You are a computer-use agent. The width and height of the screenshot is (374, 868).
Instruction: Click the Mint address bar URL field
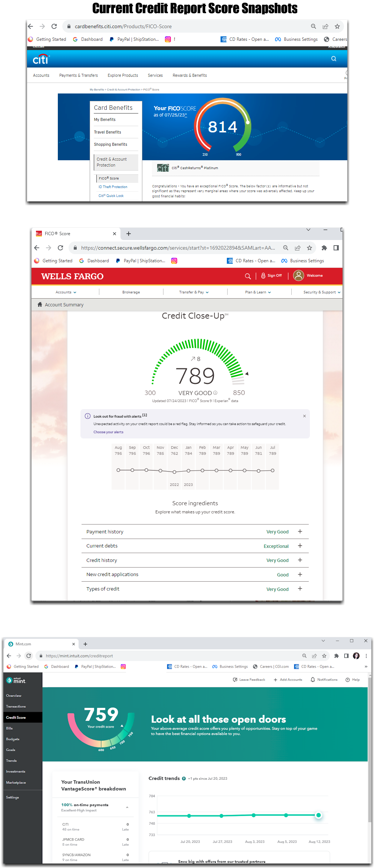tap(169, 656)
